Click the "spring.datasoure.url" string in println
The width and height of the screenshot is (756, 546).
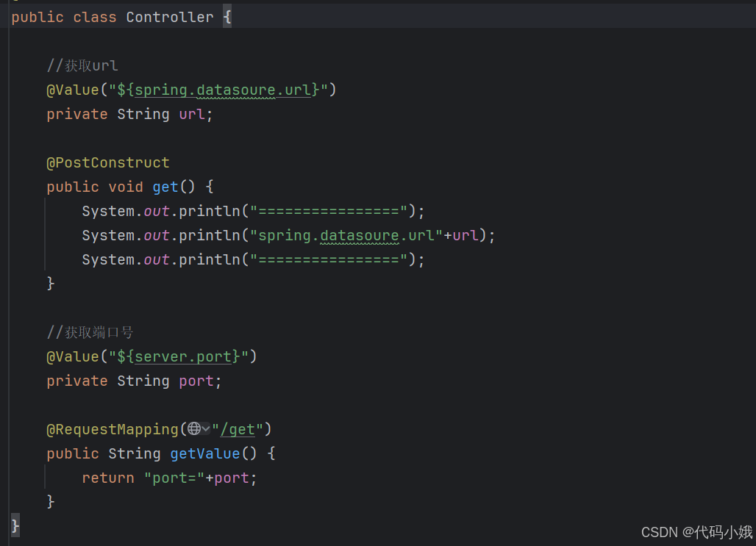[346, 235]
